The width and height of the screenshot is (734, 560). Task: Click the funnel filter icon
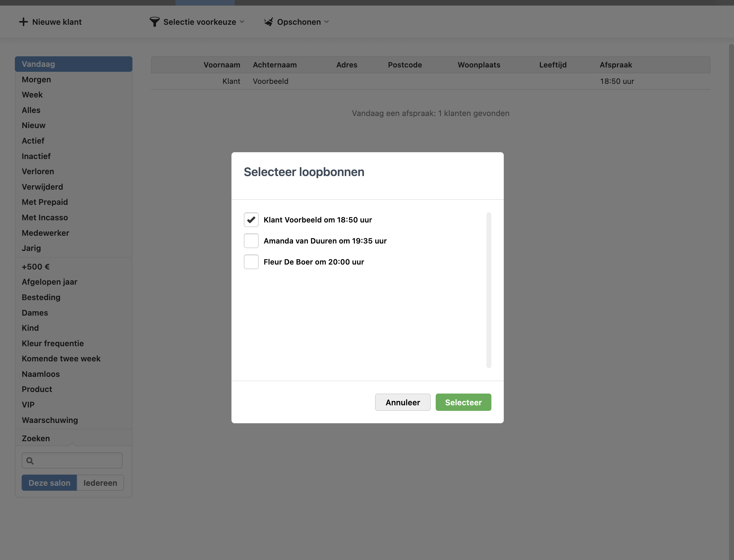154,22
